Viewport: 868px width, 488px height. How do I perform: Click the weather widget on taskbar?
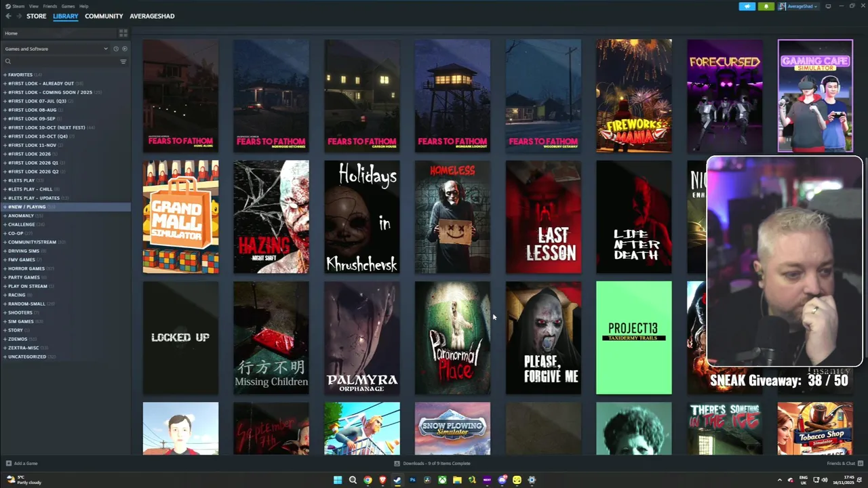click(x=23, y=480)
